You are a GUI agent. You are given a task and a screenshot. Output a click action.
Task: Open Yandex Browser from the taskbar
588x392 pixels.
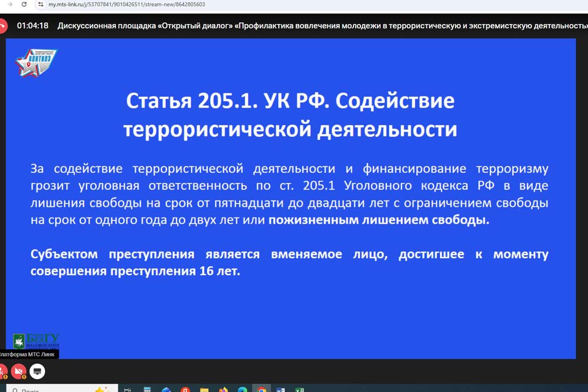(x=185, y=390)
